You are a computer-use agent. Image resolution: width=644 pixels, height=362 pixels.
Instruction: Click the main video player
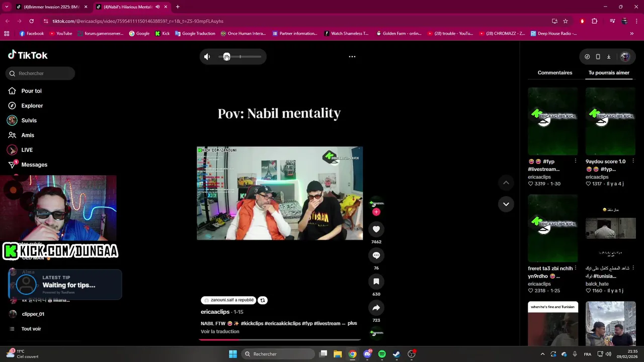click(280, 193)
